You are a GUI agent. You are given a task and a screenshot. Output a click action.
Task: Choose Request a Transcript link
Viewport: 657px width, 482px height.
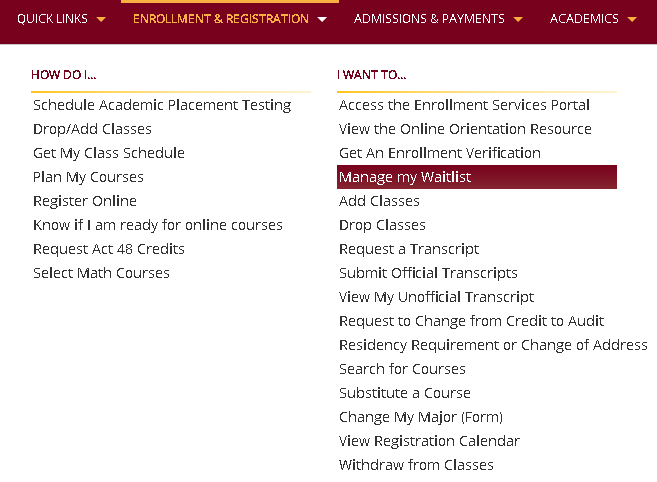[x=409, y=249]
